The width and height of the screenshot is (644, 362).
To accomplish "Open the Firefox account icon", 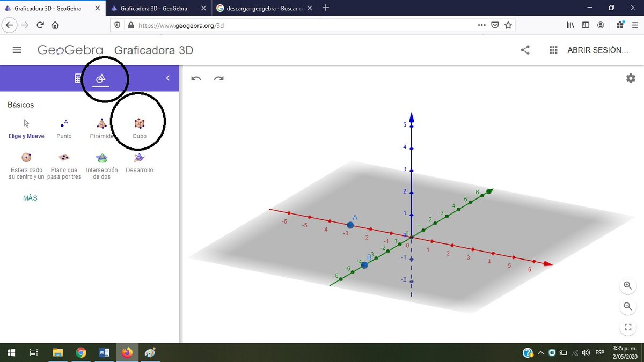I will click(601, 25).
